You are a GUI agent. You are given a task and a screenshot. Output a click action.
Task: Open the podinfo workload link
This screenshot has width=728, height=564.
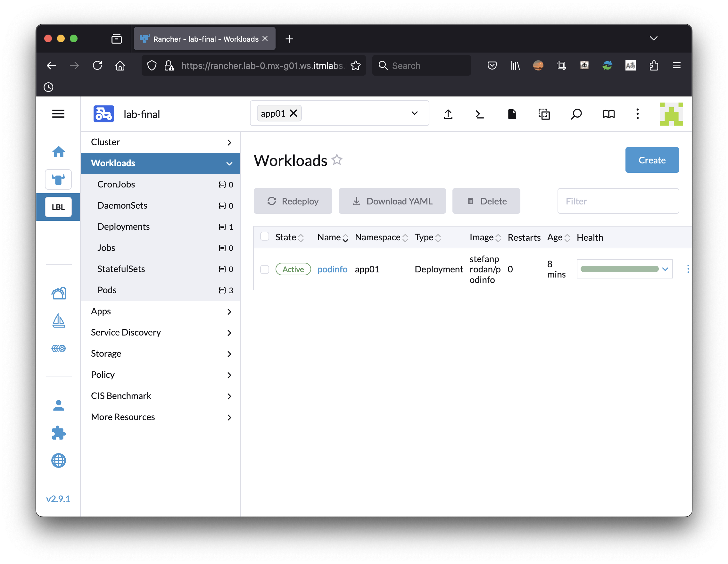point(332,269)
